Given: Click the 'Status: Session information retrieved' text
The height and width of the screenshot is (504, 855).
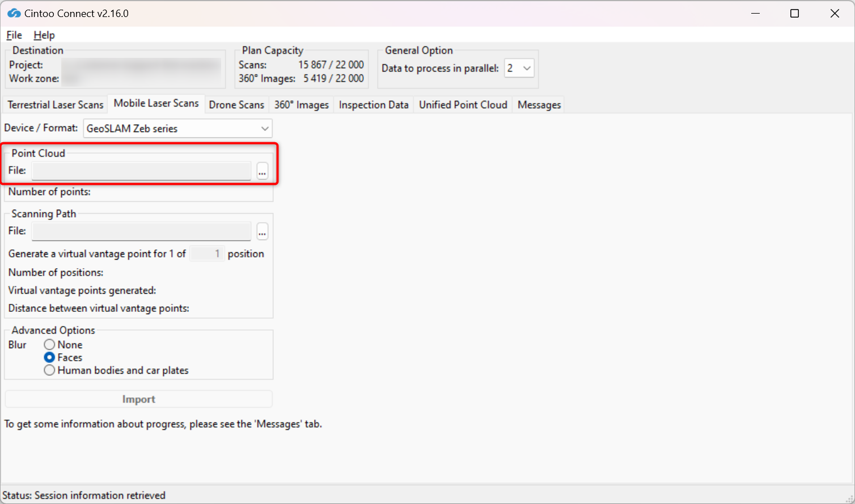Looking at the screenshot, I should 84,495.
